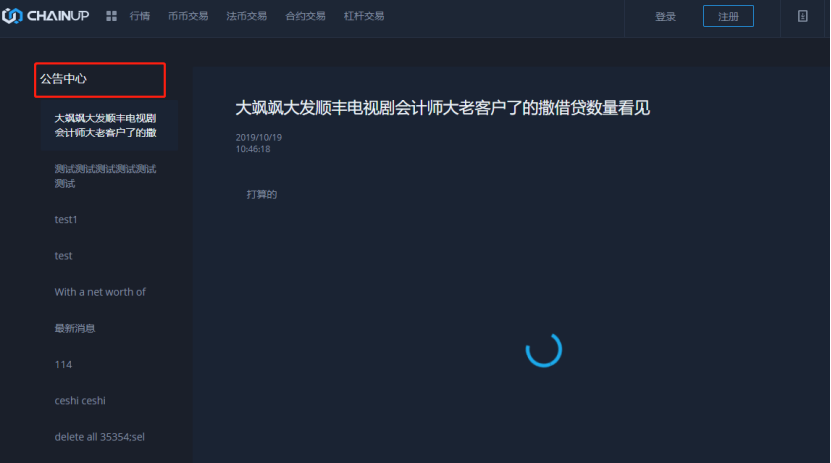This screenshot has height=463, width=831.
Task: Click the 登录 login link
Action: (666, 17)
